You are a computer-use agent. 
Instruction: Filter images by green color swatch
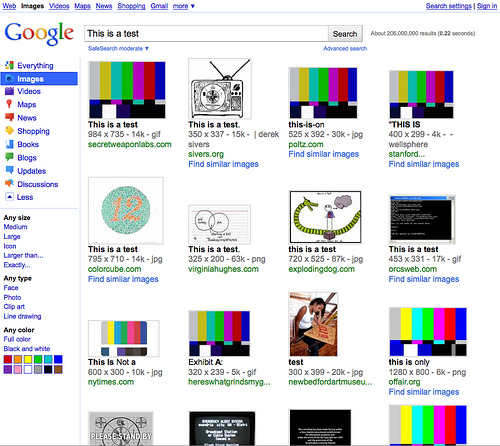(x=38, y=359)
